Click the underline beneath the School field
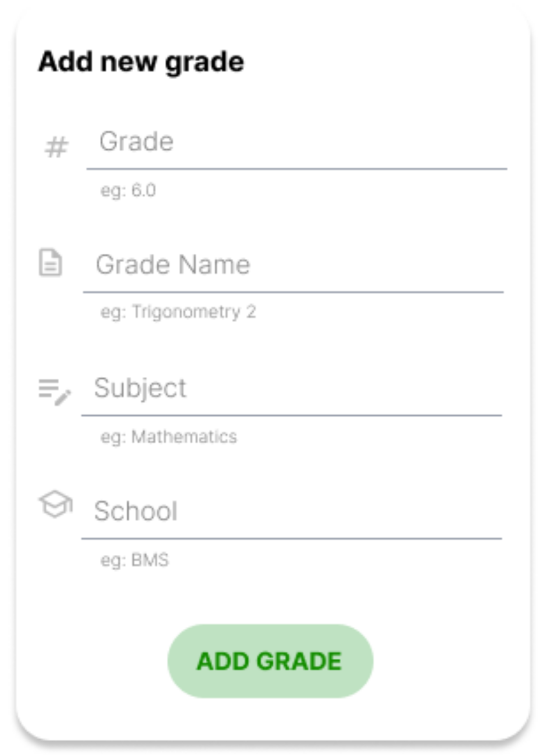Image resolution: width=543 pixels, height=756 pixels. [x=292, y=539]
